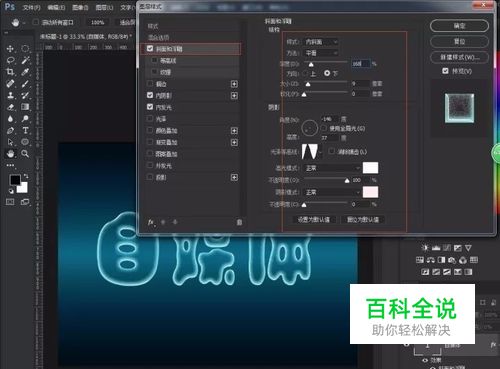Enable 使用全局光 (Use Global Light)
The height and width of the screenshot is (369, 500).
[x=324, y=128]
